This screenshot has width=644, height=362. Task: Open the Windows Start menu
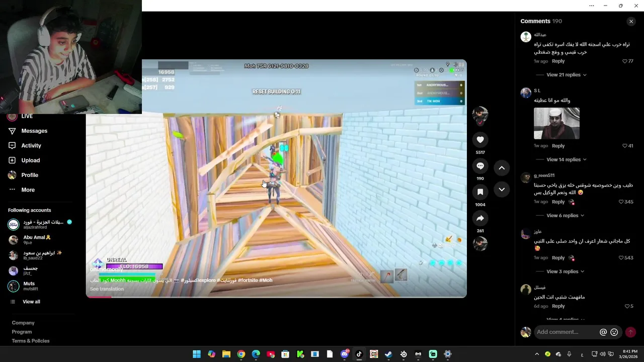tap(197, 354)
